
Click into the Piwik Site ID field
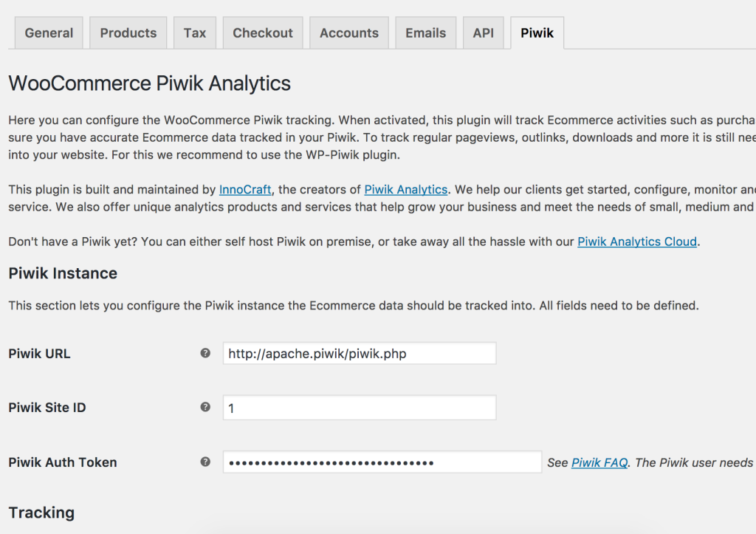360,407
